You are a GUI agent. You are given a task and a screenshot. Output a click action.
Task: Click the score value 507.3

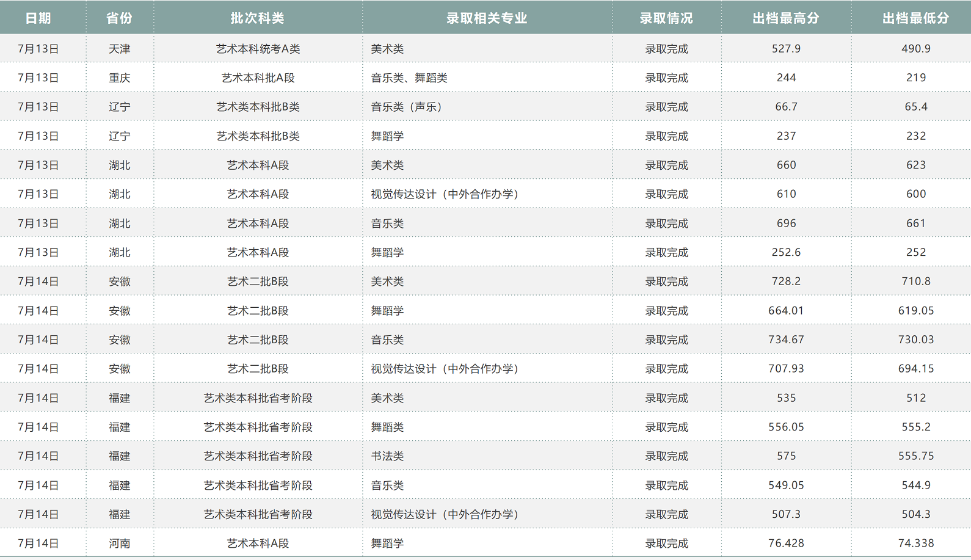[786, 514]
